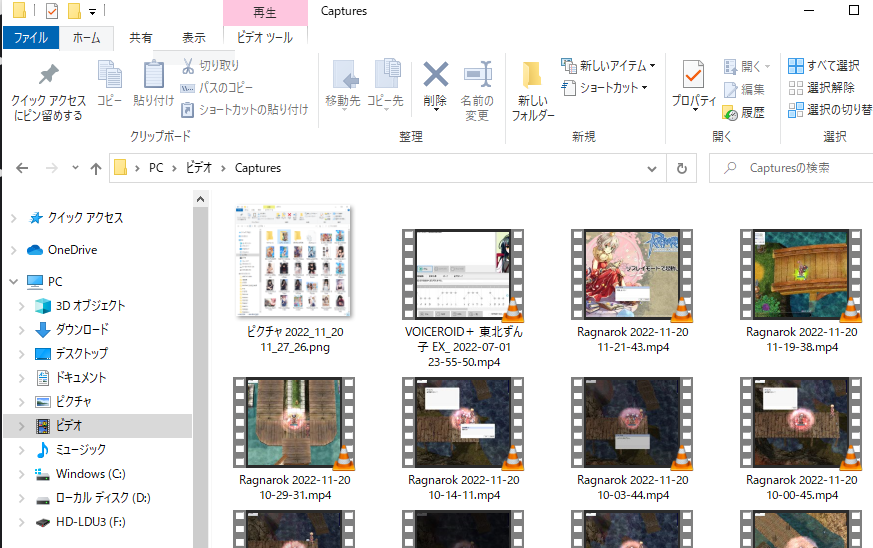
Task: Click quick access toolbar new folder icon
Action: (x=74, y=11)
